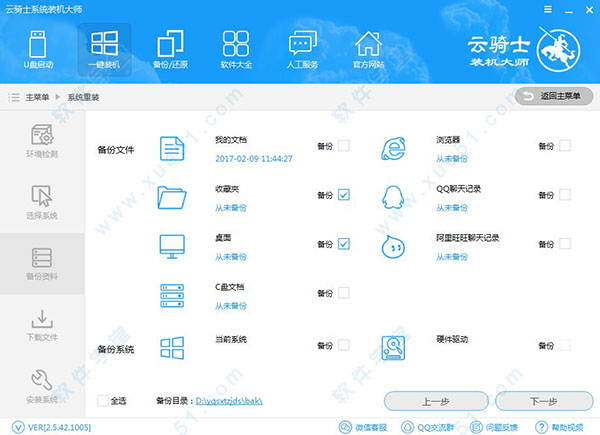Open 问题反馈 in status bar
600x435 pixels.
[x=494, y=427]
